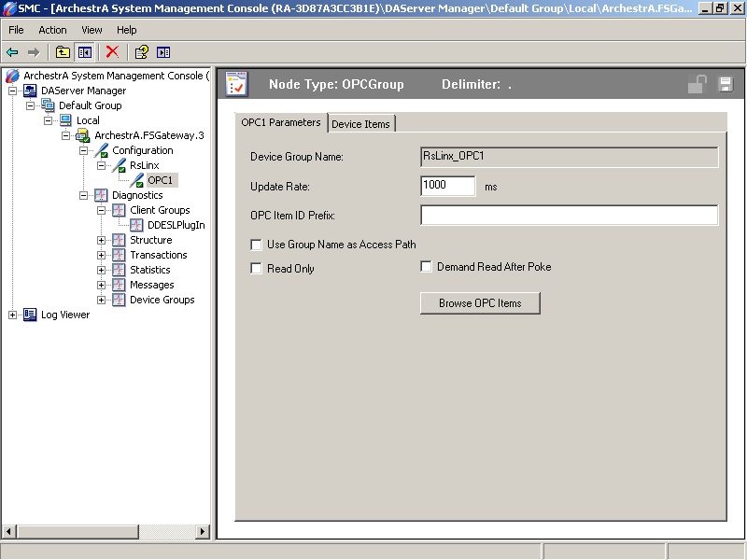
Task: Toggle Show/Hide Console Tree icon
Action: pyautogui.click(x=84, y=52)
